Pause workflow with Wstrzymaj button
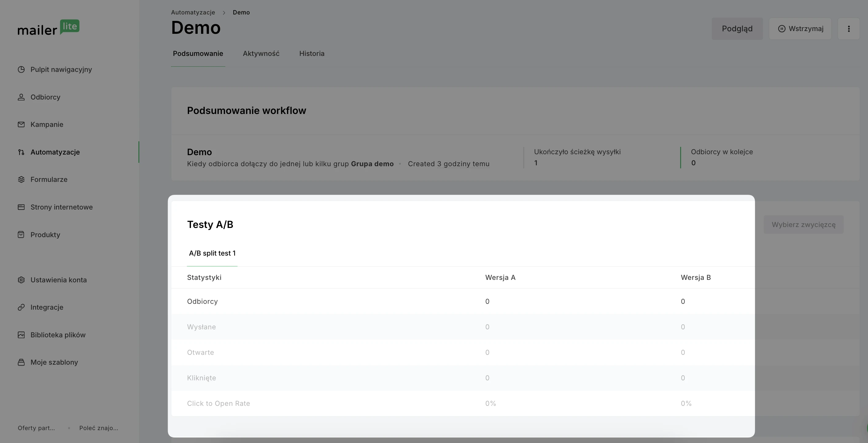The height and width of the screenshot is (443, 868). point(800,29)
